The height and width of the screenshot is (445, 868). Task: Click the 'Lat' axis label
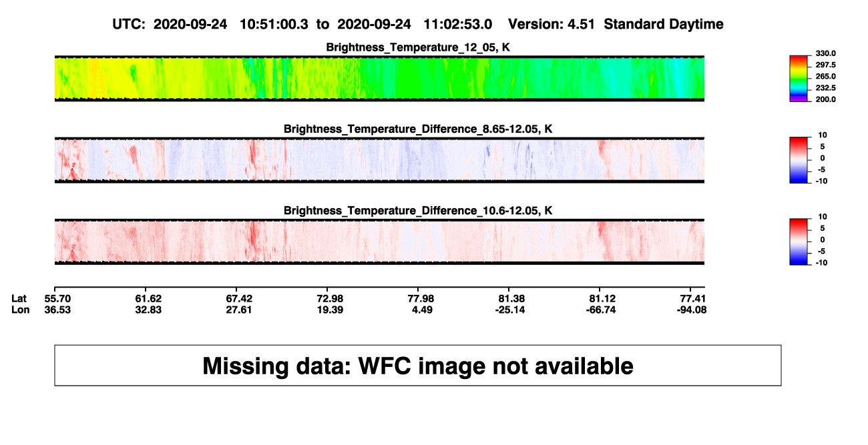click(x=19, y=298)
